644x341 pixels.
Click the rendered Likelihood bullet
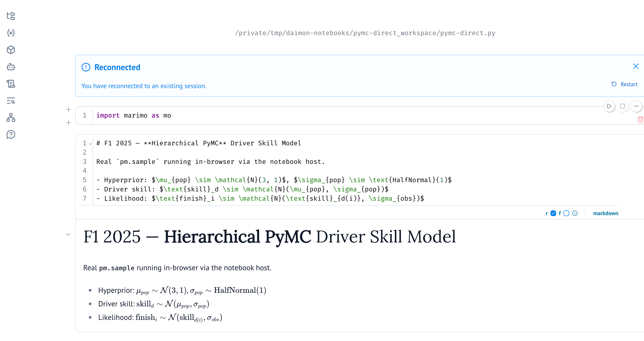pyautogui.click(x=160, y=317)
